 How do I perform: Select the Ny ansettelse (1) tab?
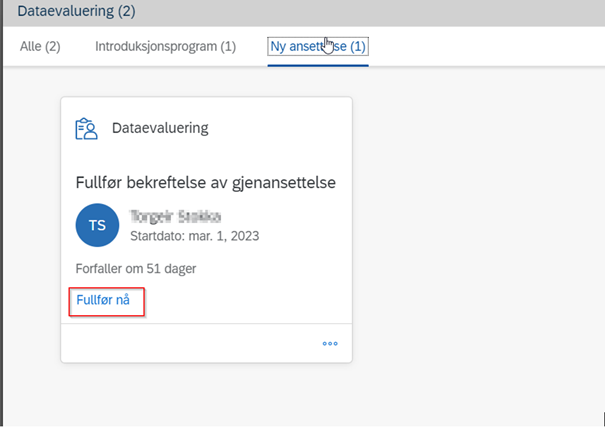(x=318, y=47)
